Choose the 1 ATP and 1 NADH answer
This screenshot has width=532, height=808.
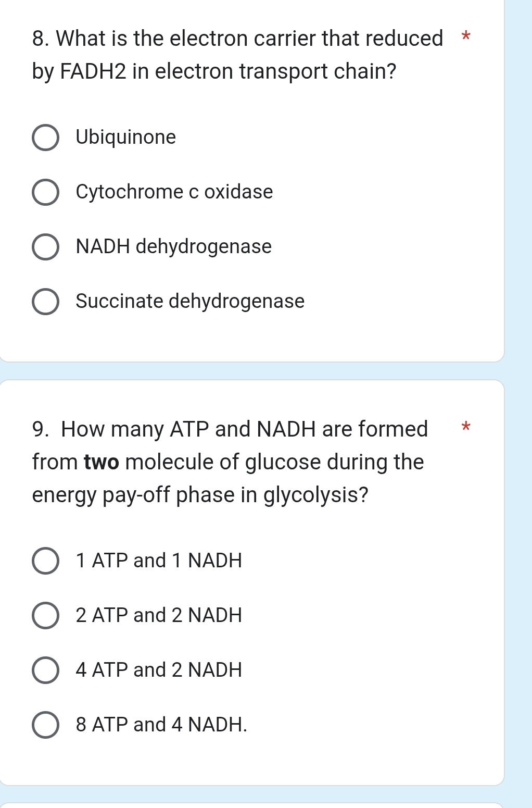[46, 561]
